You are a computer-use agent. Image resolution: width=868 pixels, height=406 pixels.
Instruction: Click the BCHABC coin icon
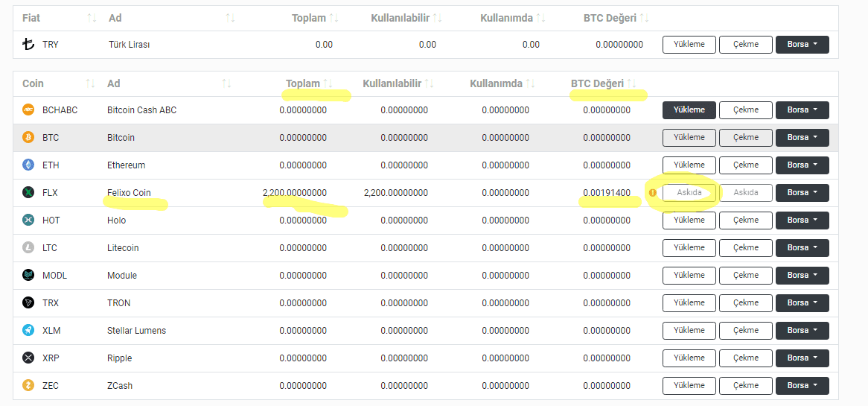[x=28, y=110]
